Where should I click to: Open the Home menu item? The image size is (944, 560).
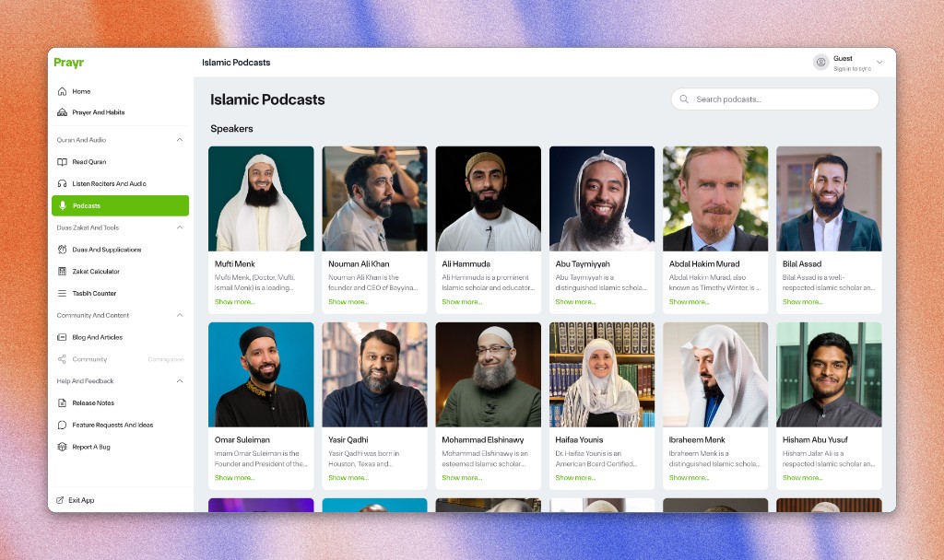121,91
